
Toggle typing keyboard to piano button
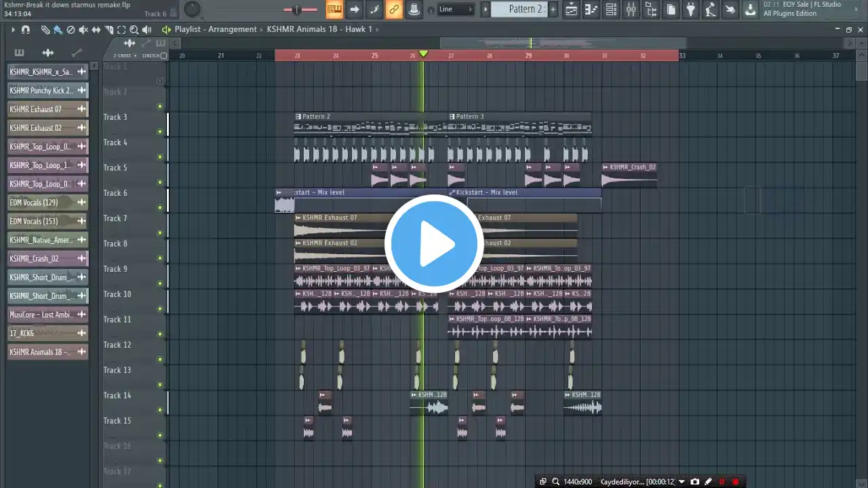[x=334, y=9]
